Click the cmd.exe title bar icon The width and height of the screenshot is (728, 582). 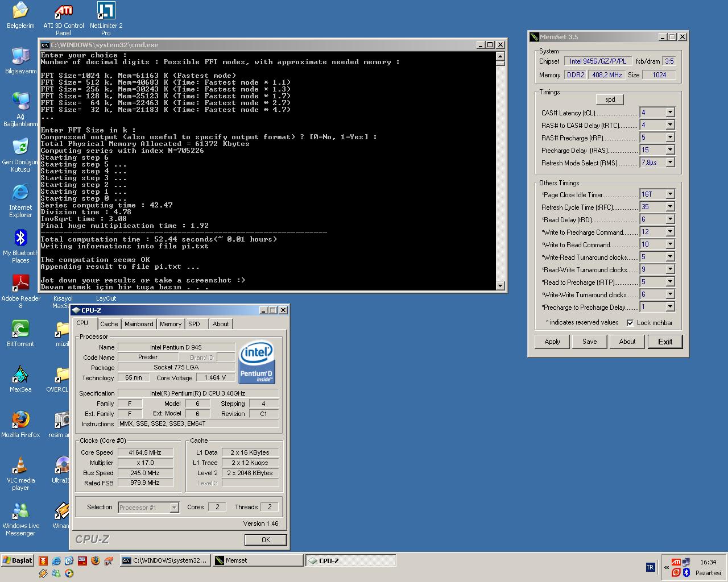(45, 45)
